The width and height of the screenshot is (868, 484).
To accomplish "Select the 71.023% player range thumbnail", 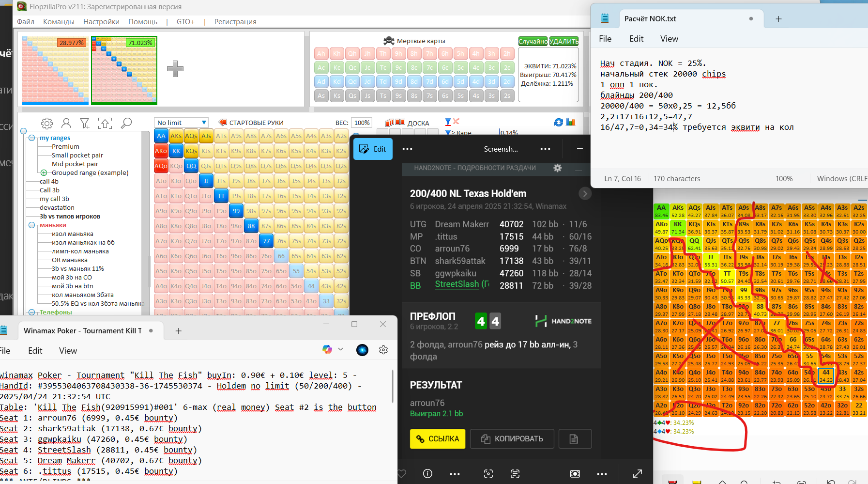I will [124, 70].
